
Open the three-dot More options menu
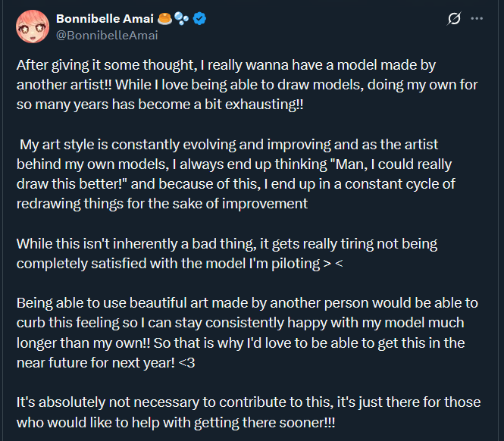[x=477, y=18]
